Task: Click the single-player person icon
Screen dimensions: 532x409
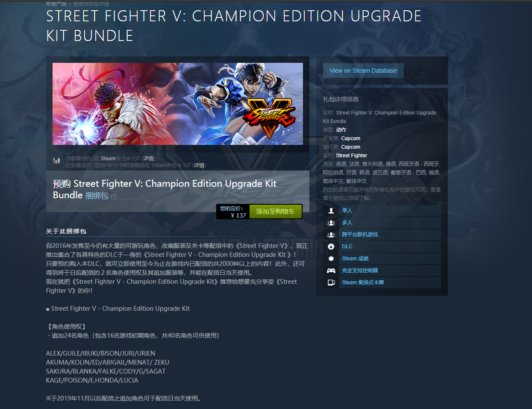Action: click(x=331, y=211)
